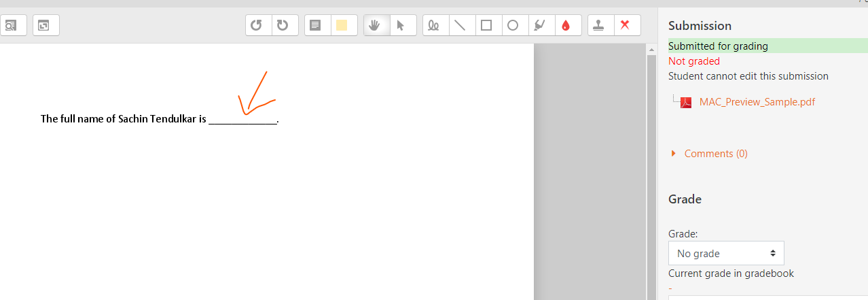This screenshot has width=868, height=300.
Task: Open MAC_Preview_Sample.pdf submission file
Action: pyautogui.click(x=757, y=102)
